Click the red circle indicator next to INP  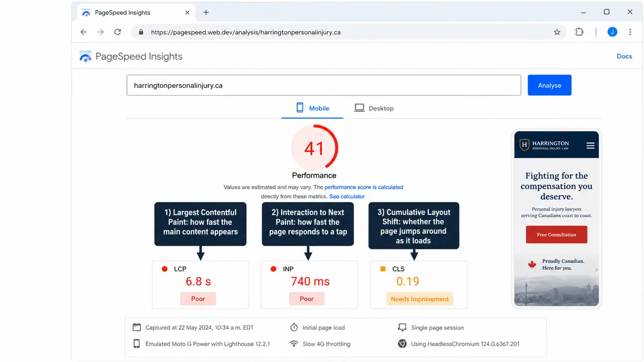click(274, 269)
